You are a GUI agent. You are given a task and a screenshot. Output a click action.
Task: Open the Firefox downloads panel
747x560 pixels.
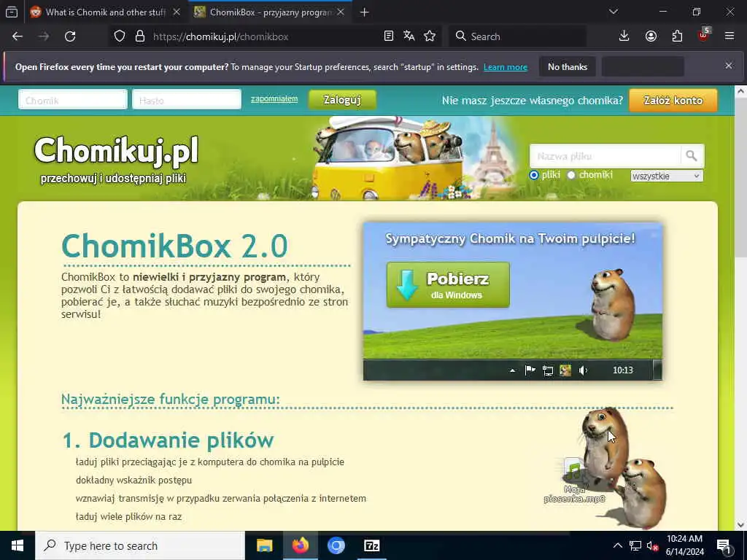(x=624, y=36)
